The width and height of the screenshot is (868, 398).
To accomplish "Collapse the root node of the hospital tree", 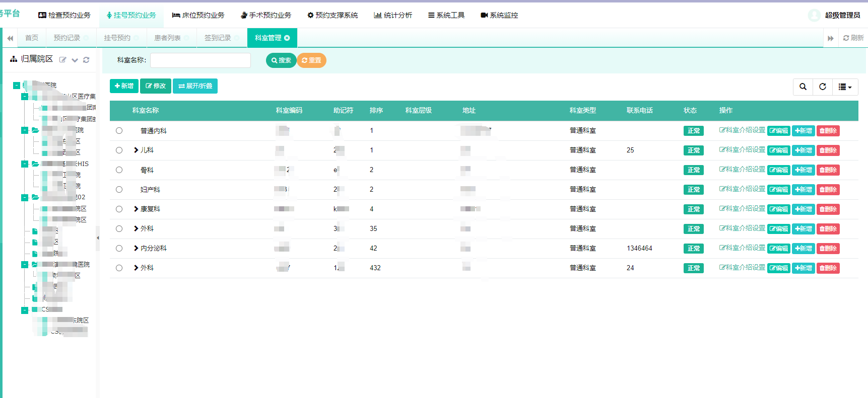I will pos(17,86).
